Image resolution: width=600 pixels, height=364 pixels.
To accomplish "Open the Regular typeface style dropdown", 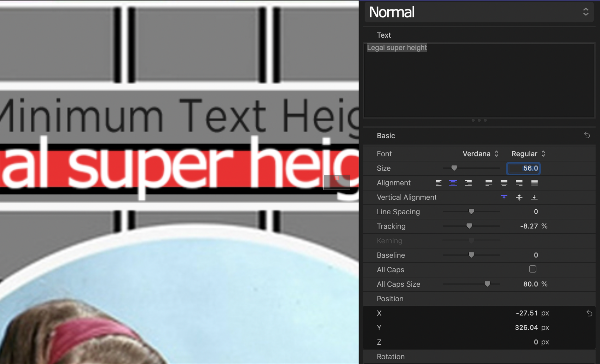I will click(x=528, y=154).
